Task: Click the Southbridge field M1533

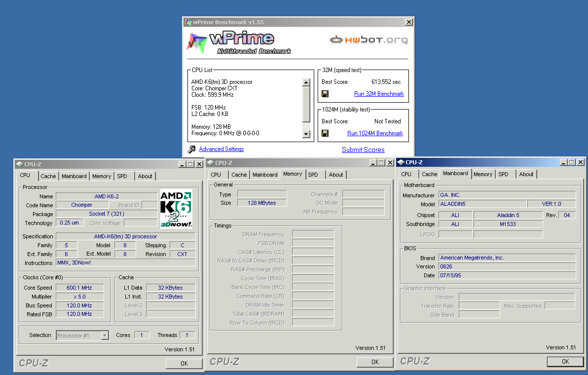Action: 508,224
